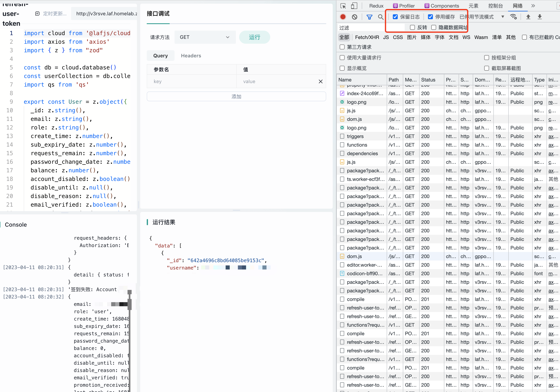The height and width of the screenshot is (392, 560).
Task: Open the GET request method dropdown
Action: click(205, 37)
